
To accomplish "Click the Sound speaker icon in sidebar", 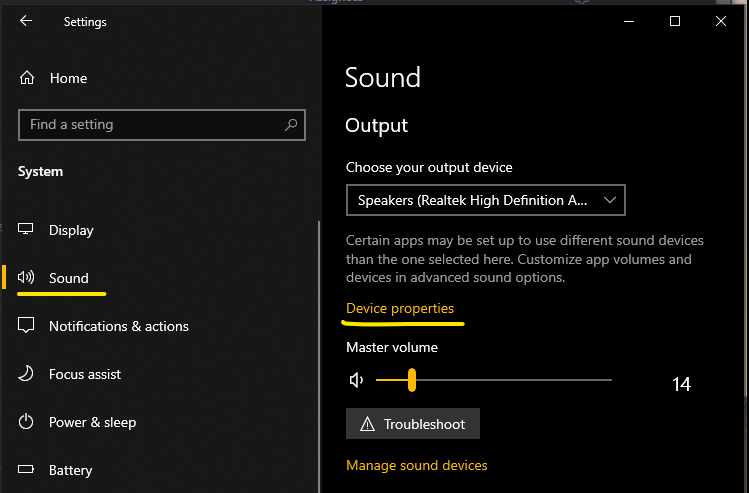I will 26,277.
